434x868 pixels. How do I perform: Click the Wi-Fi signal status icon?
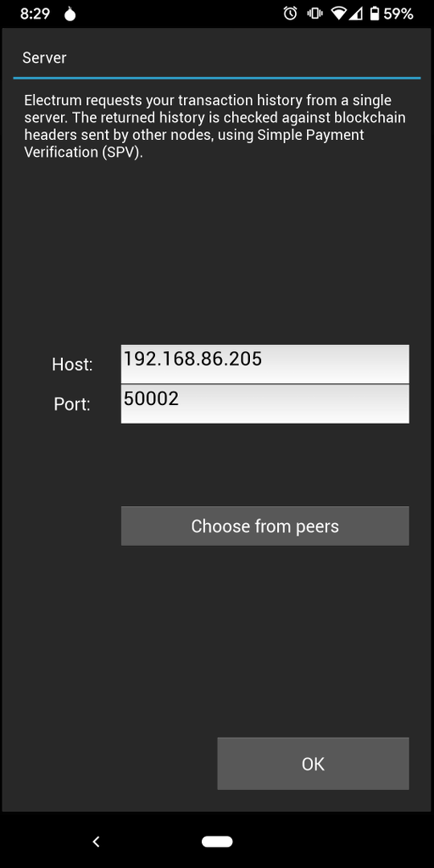coord(337,14)
